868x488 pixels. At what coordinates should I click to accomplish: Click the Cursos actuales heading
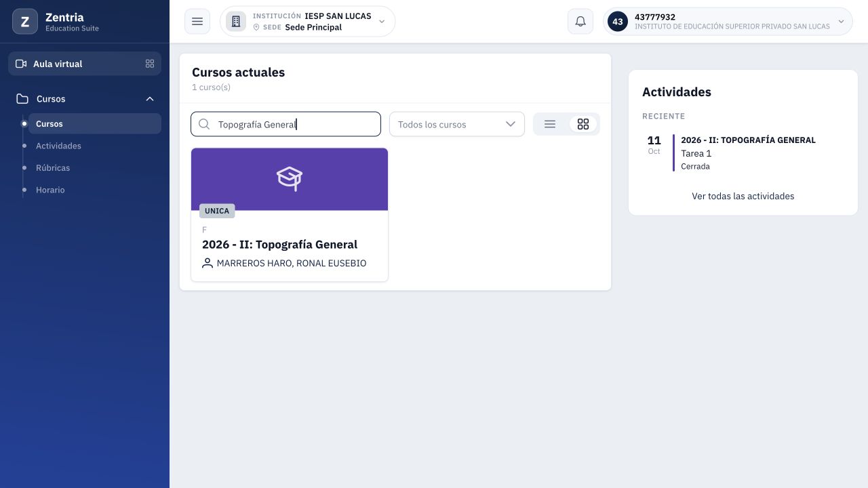[238, 73]
